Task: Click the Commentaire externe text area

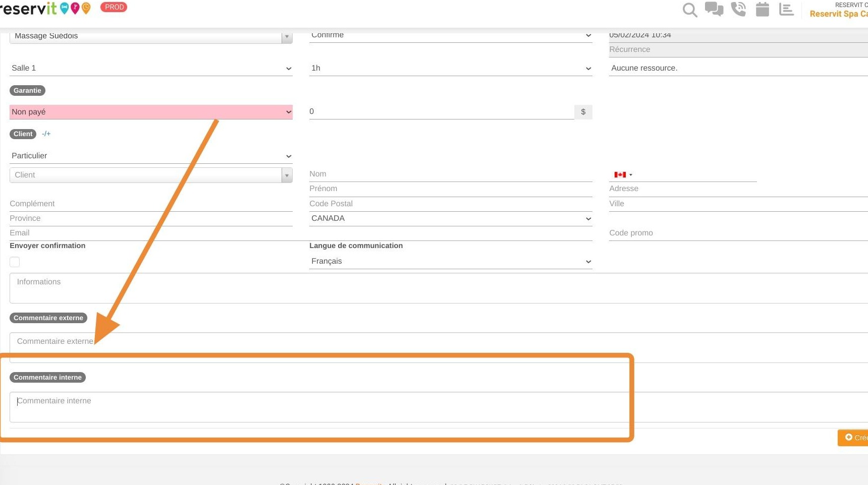Action: coord(439,347)
